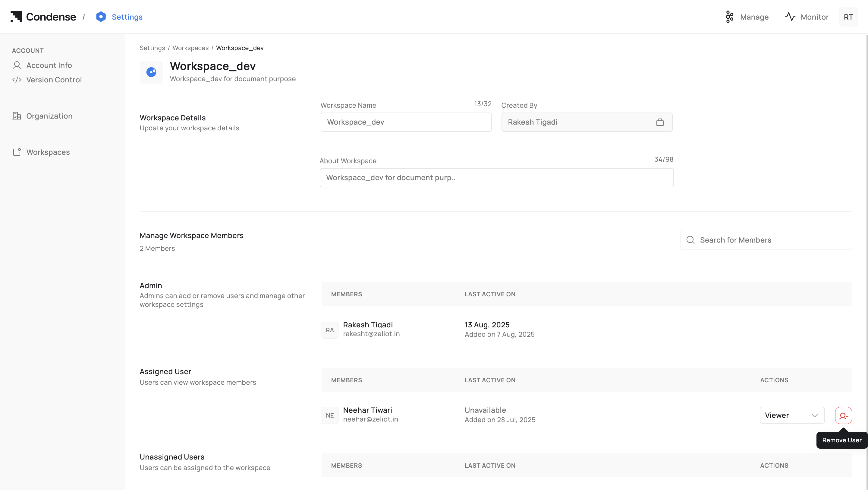Click the Manage nodes icon
This screenshot has height=490, width=868.
point(729,17)
